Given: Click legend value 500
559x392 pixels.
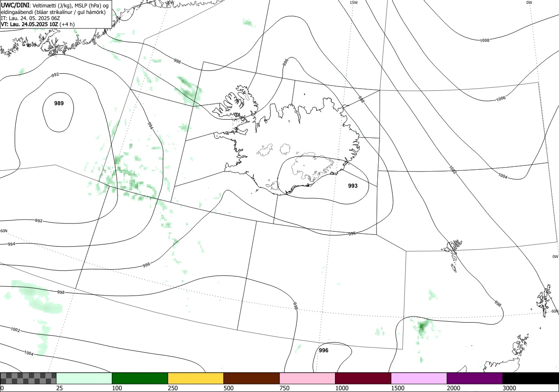Looking at the screenshot, I should pos(228,388).
